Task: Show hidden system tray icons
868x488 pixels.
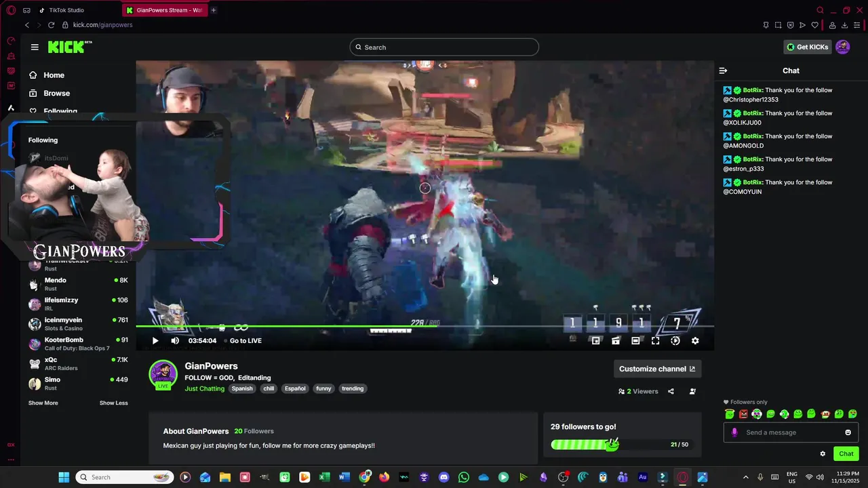Action: click(746, 477)
